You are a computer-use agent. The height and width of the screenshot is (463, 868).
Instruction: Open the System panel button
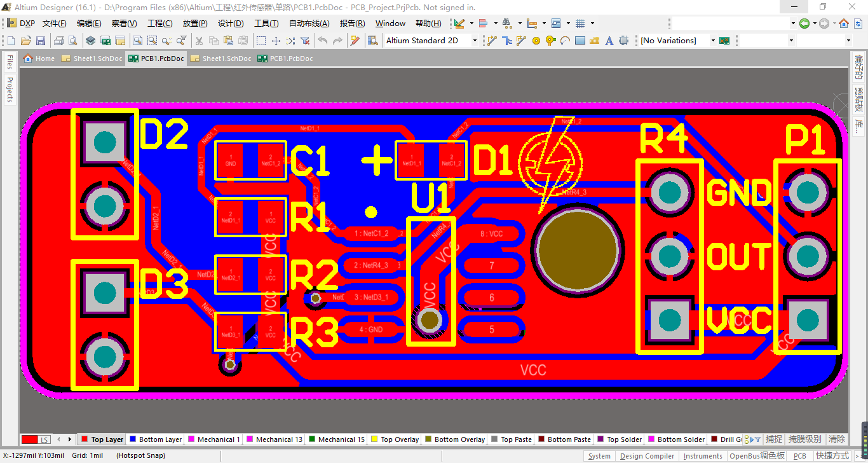pyautogui.click(x=599, y=456)
